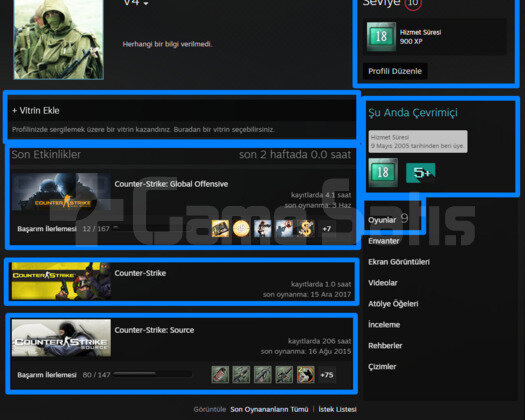Image resolution: width=525 pixels, height=420 pixels.
Task: Click the 'son 2 haftada 0.0 saat' text
Action: tap(295, 154)
